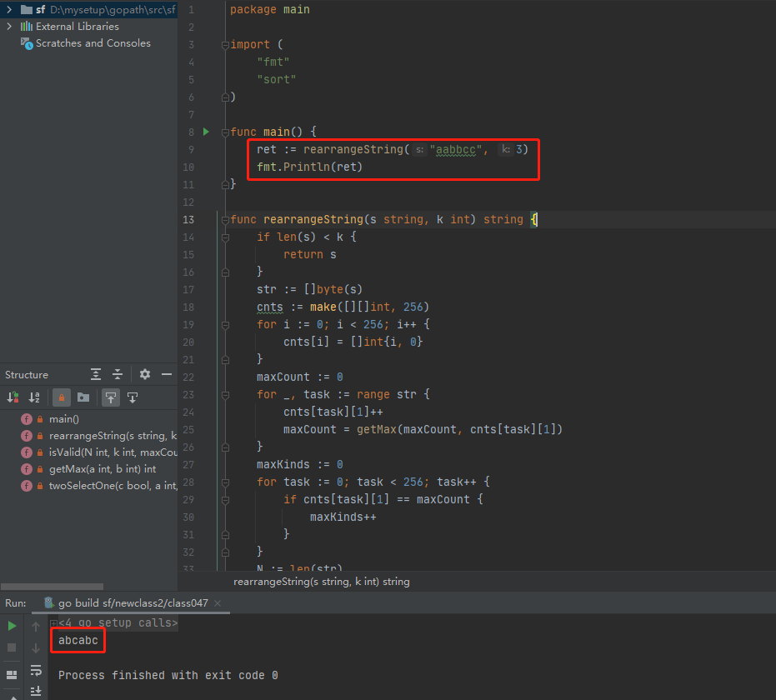
Task: Run main from the green gutter arrow
Action: coord(207,132)
